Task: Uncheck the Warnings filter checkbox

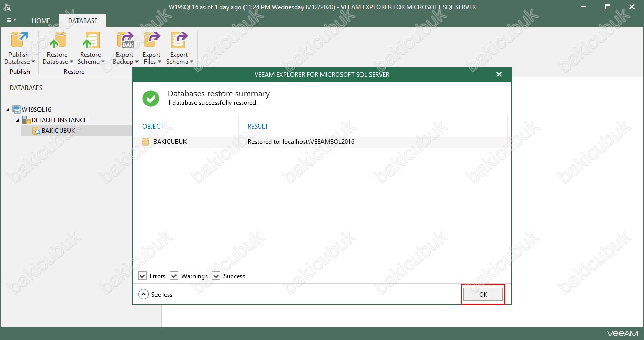Action: tap(174, 276)
